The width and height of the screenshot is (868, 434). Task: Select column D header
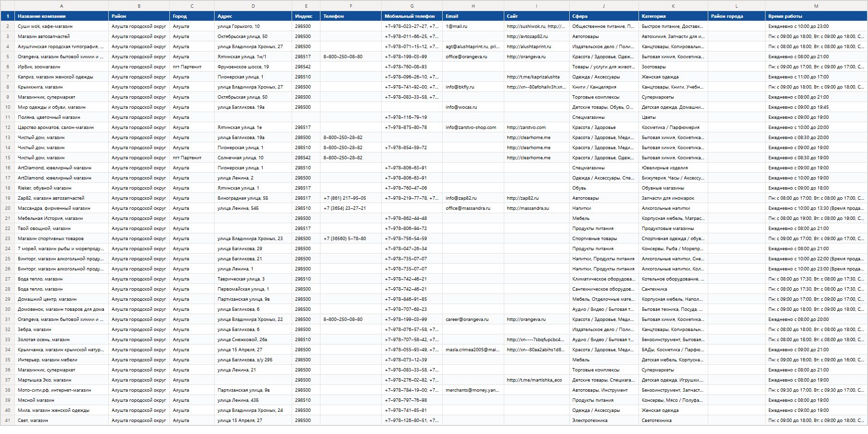click(x=253, y=6)
